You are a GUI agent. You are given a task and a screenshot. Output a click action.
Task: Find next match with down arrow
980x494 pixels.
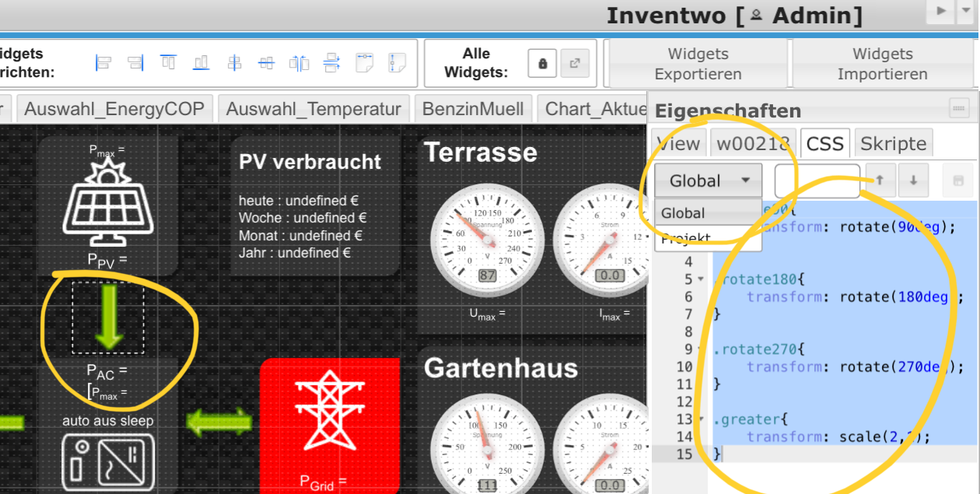[913, 180]
